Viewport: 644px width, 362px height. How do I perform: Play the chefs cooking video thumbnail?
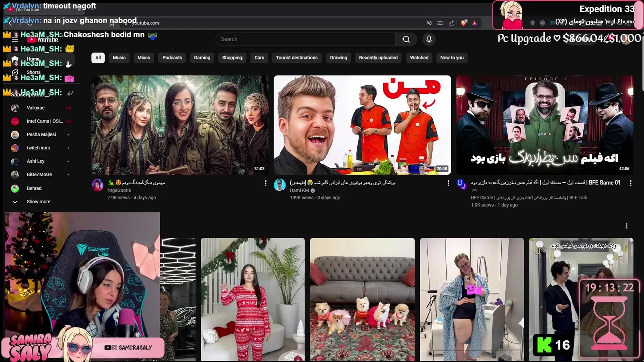[362, 125]
